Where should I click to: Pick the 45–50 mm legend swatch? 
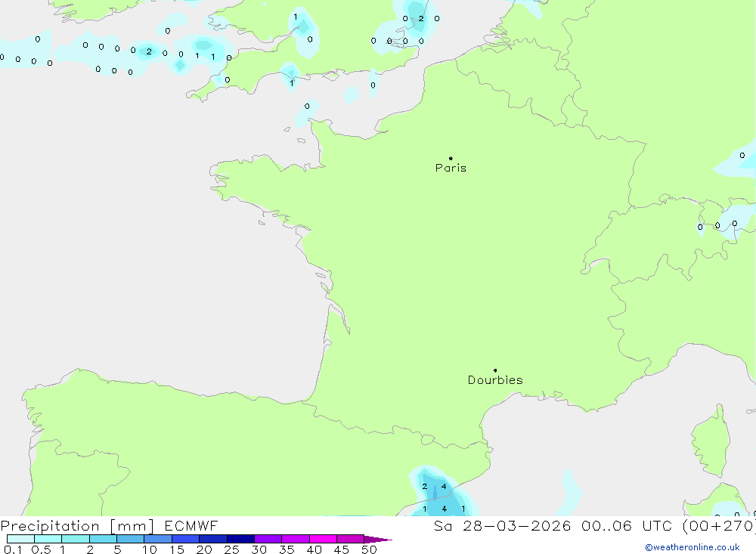(x=351, y=539)
